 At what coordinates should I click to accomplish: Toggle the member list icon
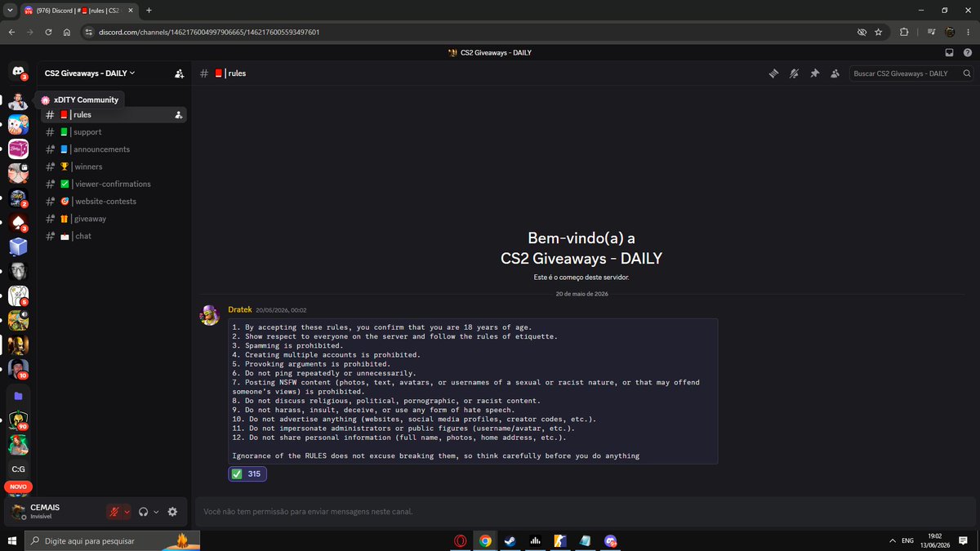click(x=835, y=73)
